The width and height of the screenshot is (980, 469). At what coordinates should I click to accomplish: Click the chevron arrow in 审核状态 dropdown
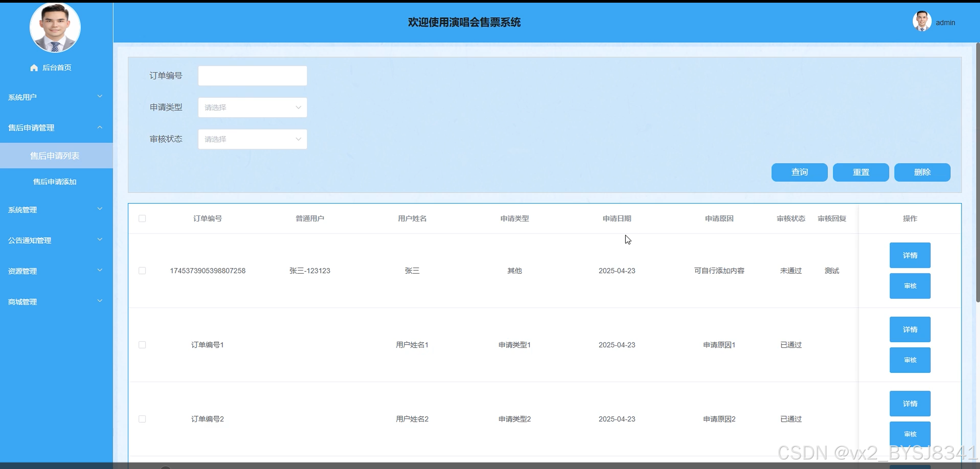(298, 139)
